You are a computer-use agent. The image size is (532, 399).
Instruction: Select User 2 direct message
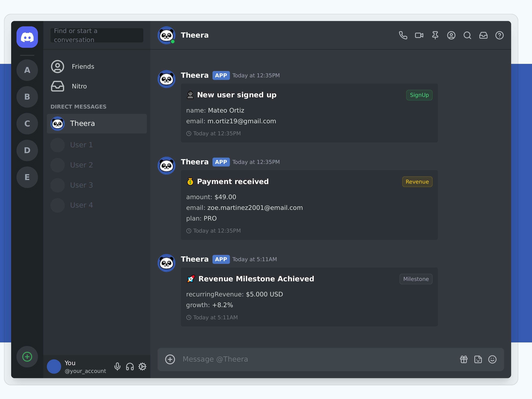(97, 165)
